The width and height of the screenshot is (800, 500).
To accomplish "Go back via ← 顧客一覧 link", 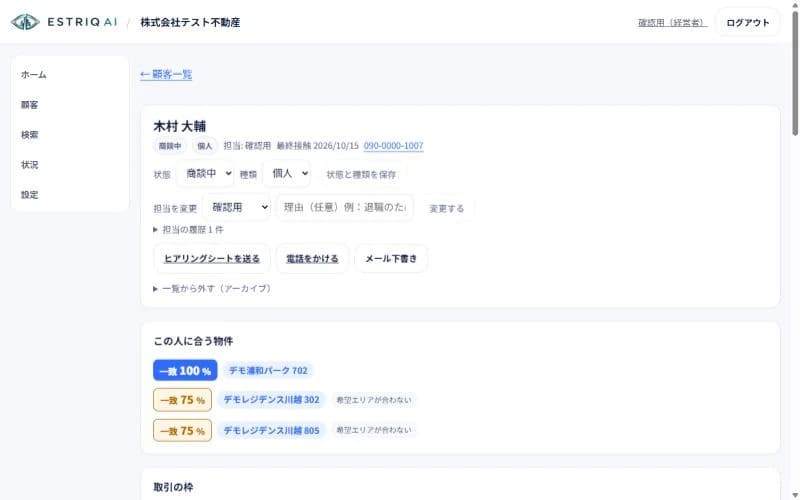I will [166, 74].
